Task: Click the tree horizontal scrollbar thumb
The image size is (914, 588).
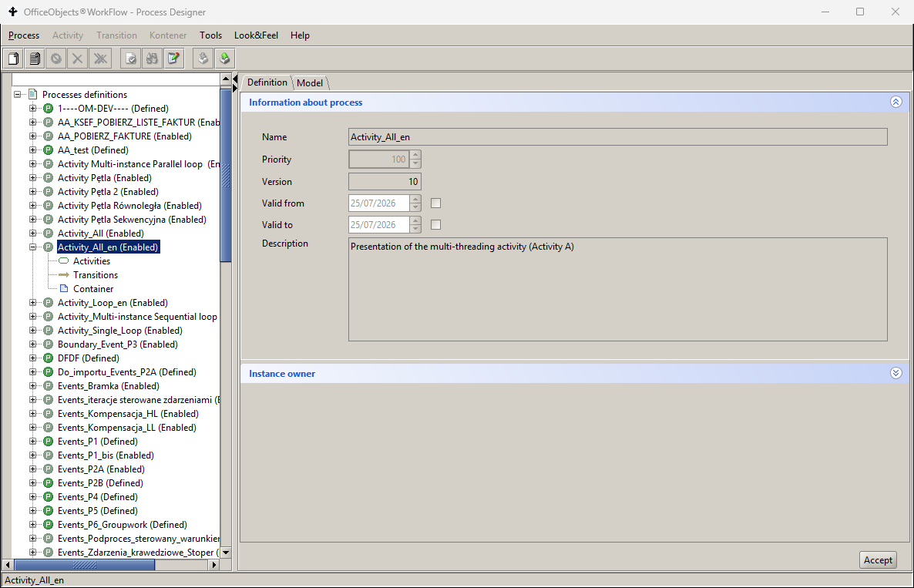Action: click(85, 565)
